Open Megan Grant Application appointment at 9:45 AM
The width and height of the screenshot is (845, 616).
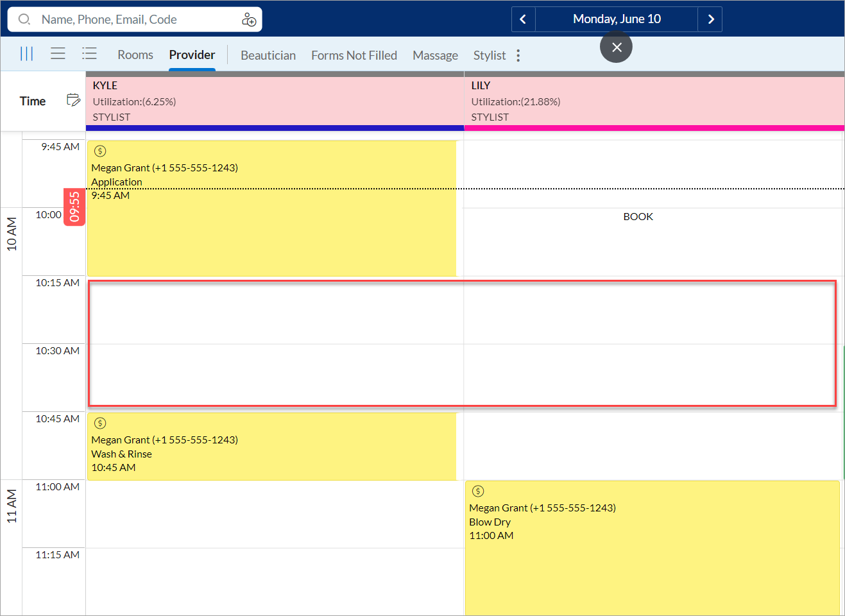[x=271, y=209]
